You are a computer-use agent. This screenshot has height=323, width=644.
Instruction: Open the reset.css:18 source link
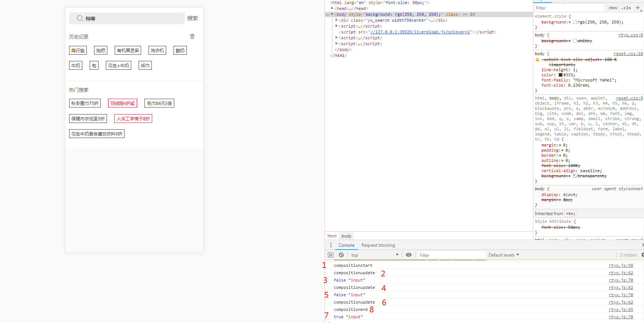628,54
